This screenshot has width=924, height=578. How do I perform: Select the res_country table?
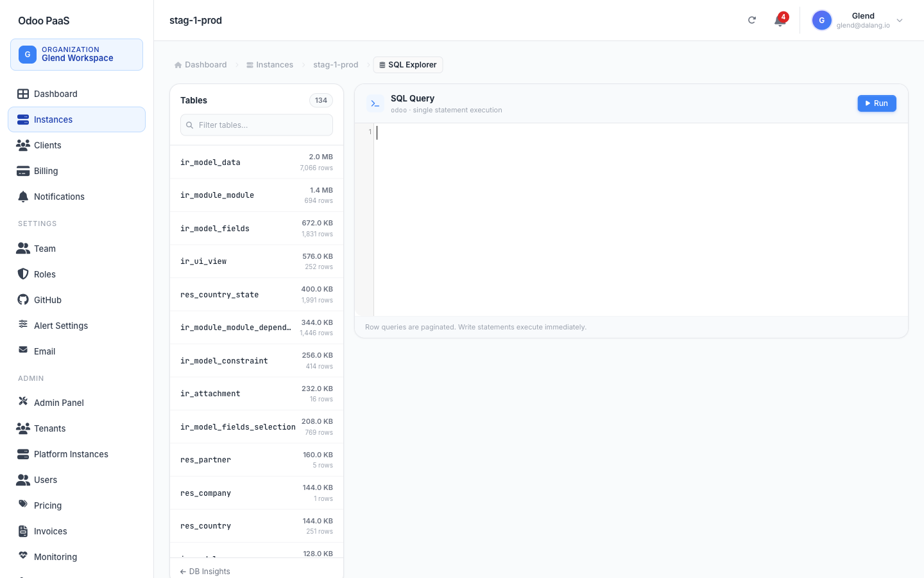point(257,526)
